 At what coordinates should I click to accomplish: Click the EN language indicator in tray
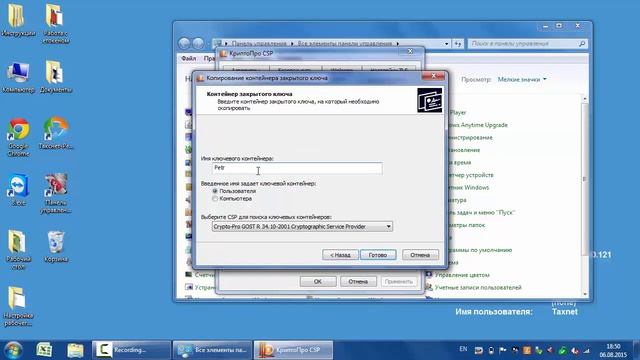click(463, 349)
